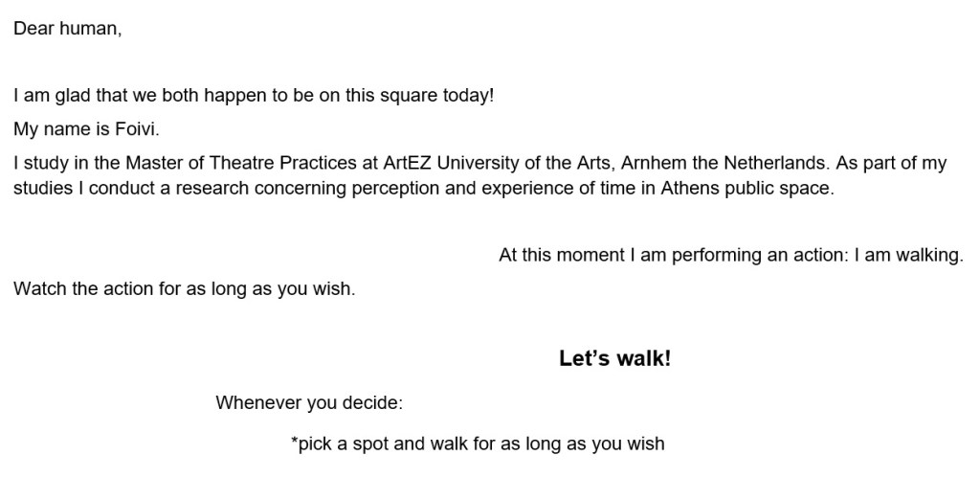Click the bold "Let's walk!" heading
Viewport: 980px width, 501px height.
click(x=614, y=359)
